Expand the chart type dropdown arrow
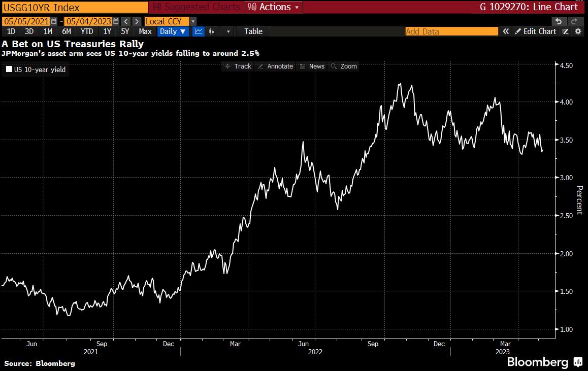Viewport: 588px width, 371px height. [228, 31]
